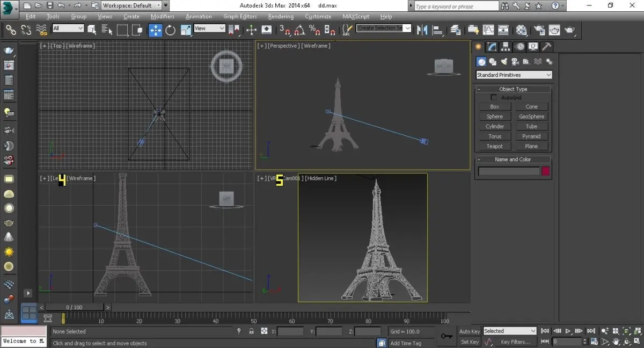
Task: Open the Standard Primitives dropdown
Action: [514, 75]
